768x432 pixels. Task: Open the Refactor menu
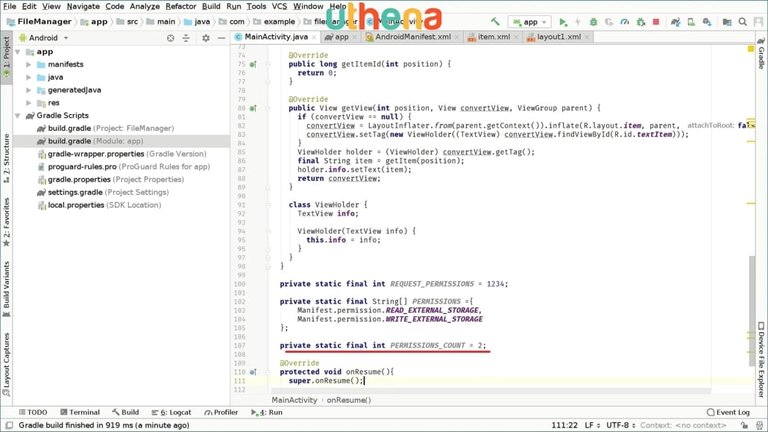(x=180, y=6)
